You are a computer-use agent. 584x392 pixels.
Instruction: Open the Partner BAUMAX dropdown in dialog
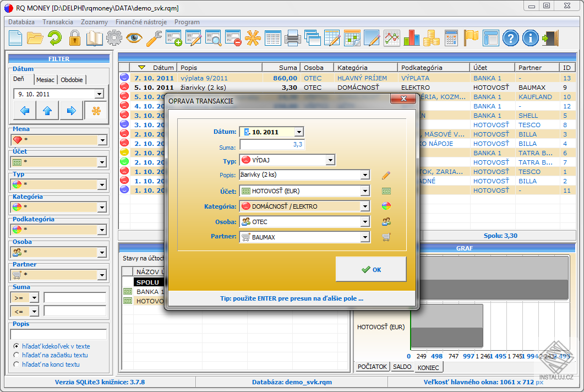(x=365, y=237)
